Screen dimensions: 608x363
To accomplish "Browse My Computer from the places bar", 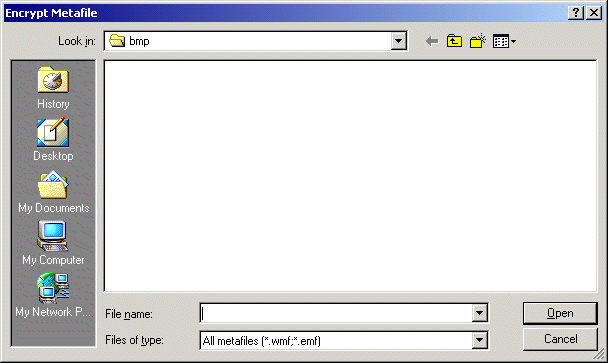I will pyautogui.click(x=53, y=243).
